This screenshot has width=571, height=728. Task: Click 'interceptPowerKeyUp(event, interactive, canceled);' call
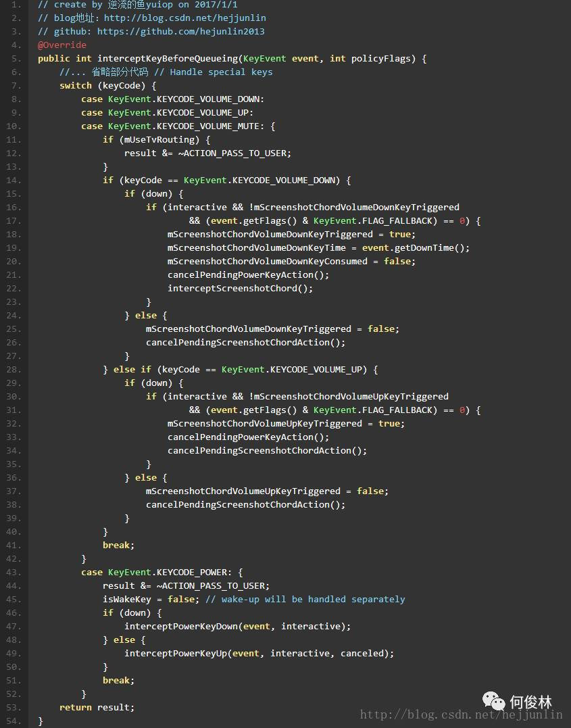pos(259,653)
